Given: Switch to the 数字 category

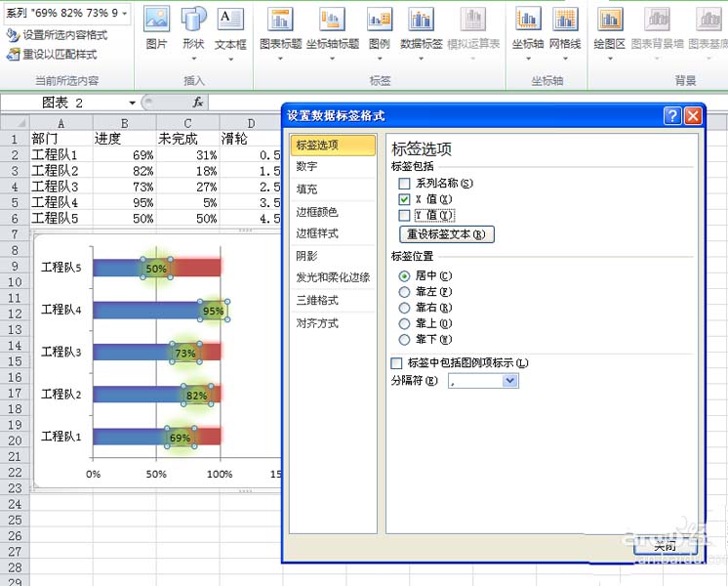Looking at the screenshot, I should click(333, 166).
